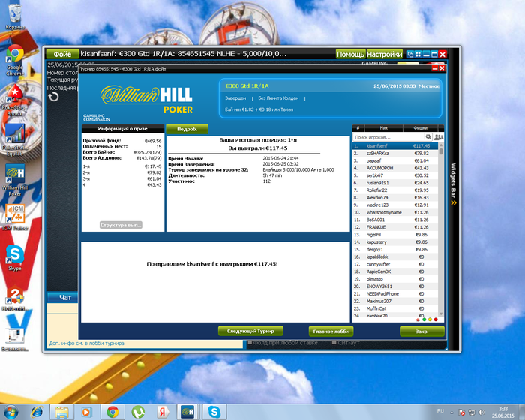Select player row whatsnotmyname

coord(395,212)
